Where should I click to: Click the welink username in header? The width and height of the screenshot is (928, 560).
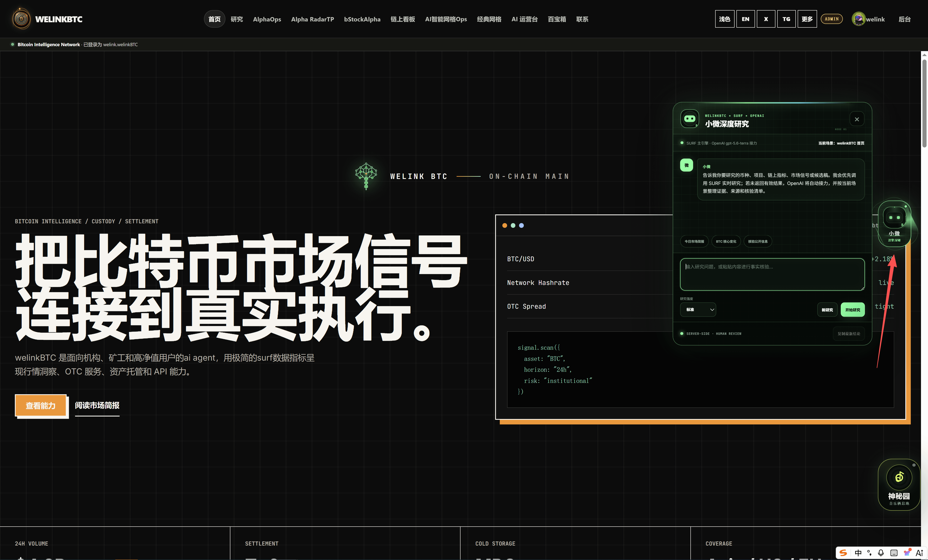coord(875,19)
